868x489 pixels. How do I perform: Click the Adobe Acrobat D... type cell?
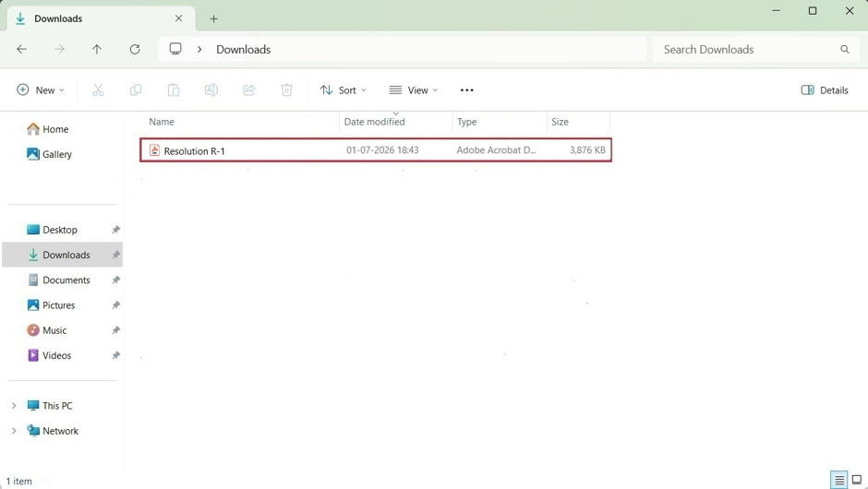pyautogui.click(x=496, y=149)
